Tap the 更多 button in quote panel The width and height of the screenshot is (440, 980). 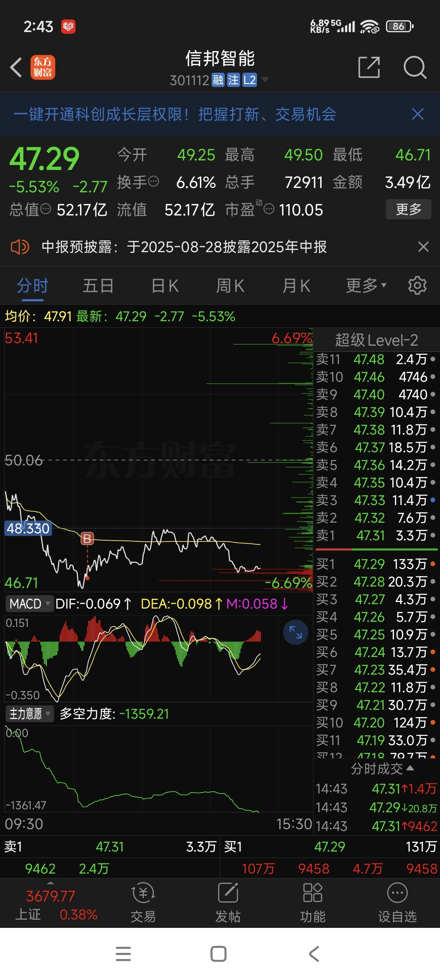pos(408,209)
